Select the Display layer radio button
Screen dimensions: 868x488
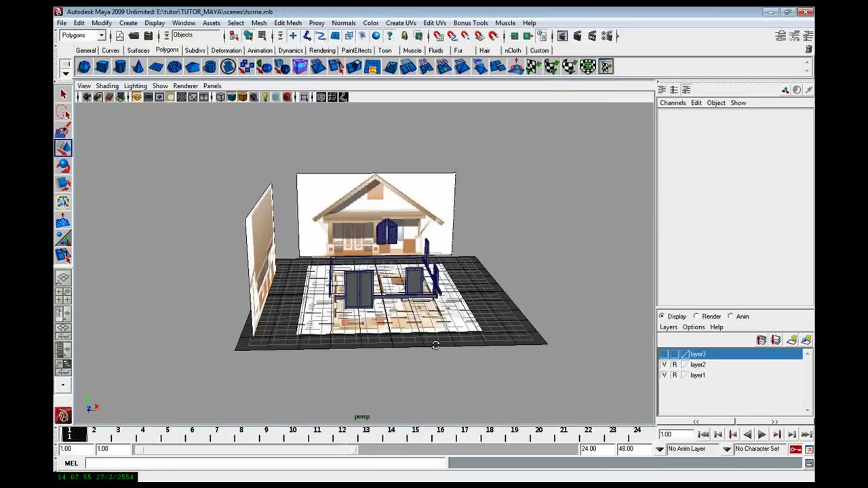663,317
